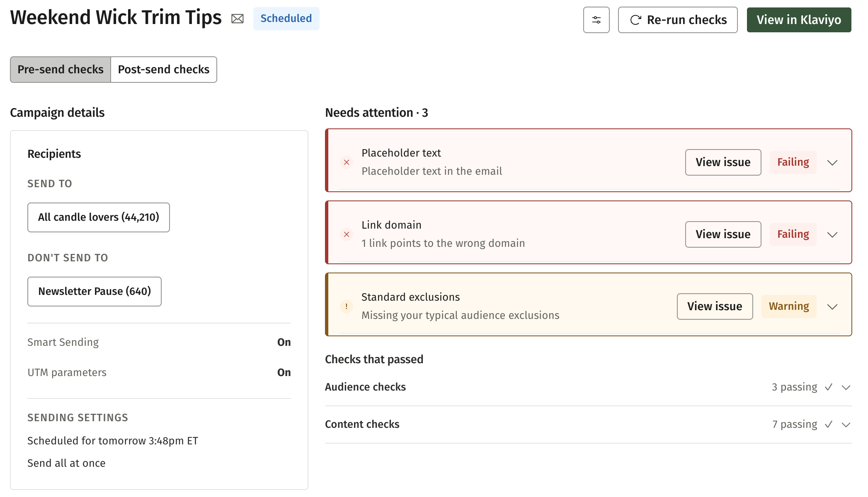The image size is (868, 497).
Task: Click 'Scheduled for tomorrow 3:48pm ET' text
Action: (x=113, y=441)
